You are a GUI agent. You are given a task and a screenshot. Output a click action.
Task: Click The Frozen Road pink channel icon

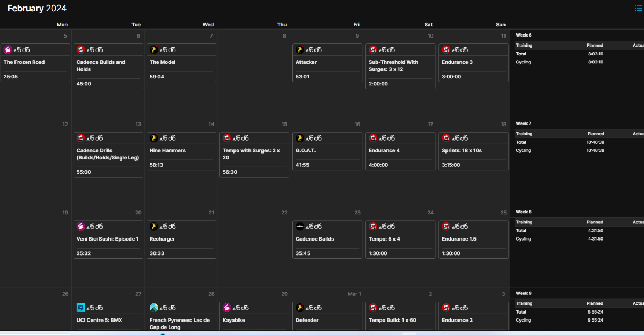(x=8, y=50)
